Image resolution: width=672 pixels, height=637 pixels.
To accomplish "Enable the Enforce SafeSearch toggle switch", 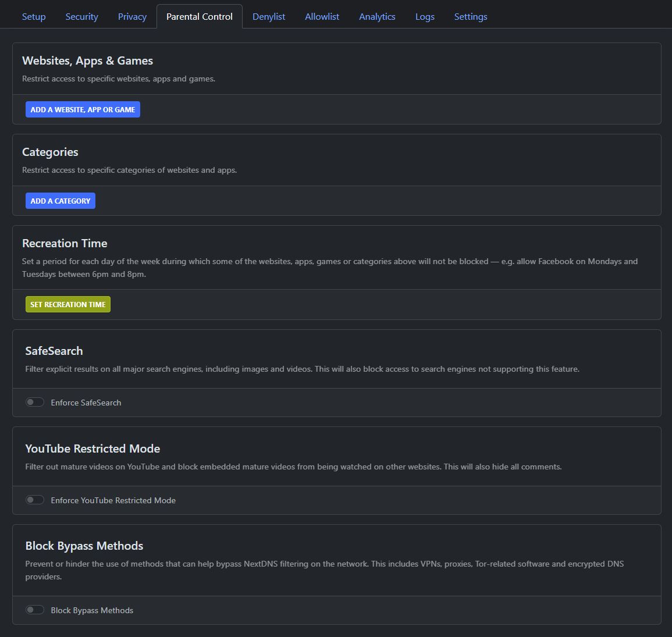I will click(x=35, y=402).
